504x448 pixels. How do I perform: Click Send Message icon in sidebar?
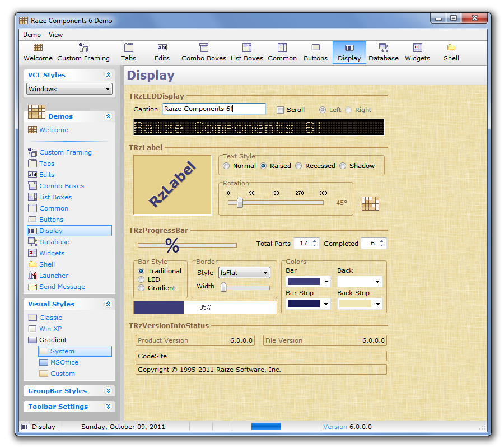pyautogui.click(x=32, y=287)
